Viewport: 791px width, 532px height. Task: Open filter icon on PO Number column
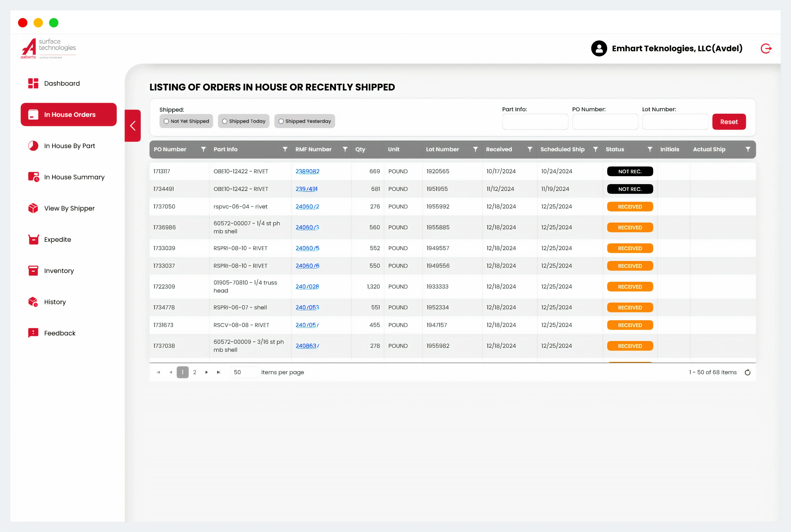(x=203, y=149)
